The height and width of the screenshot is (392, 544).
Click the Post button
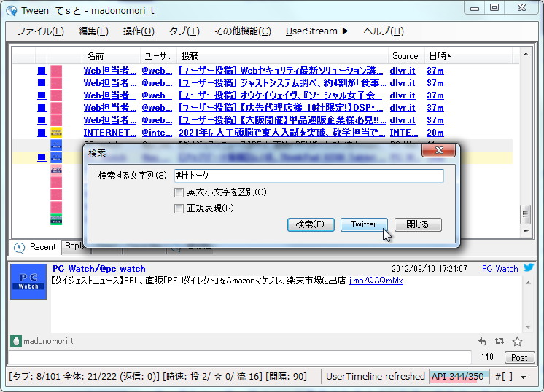click(x=519, y=357)
